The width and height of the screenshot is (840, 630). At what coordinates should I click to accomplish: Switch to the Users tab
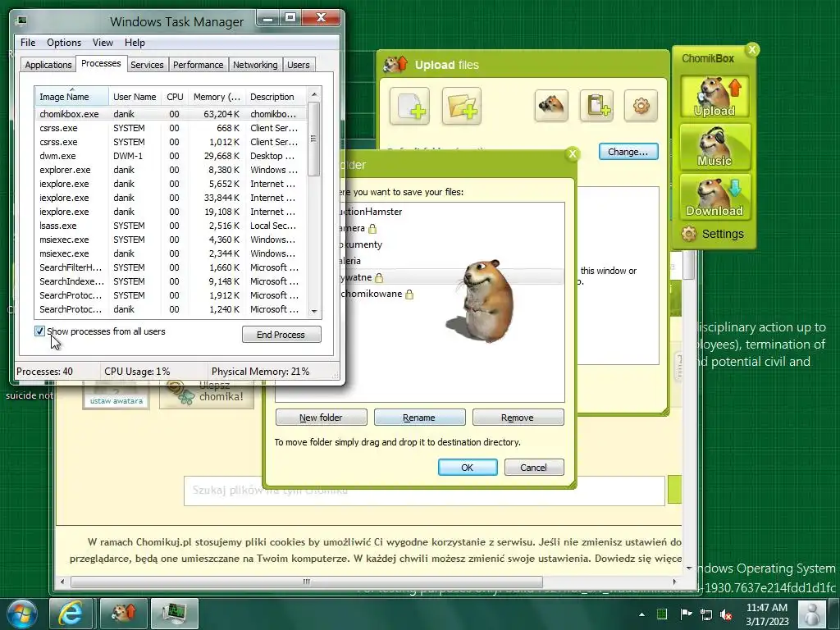tap(299, 65)
